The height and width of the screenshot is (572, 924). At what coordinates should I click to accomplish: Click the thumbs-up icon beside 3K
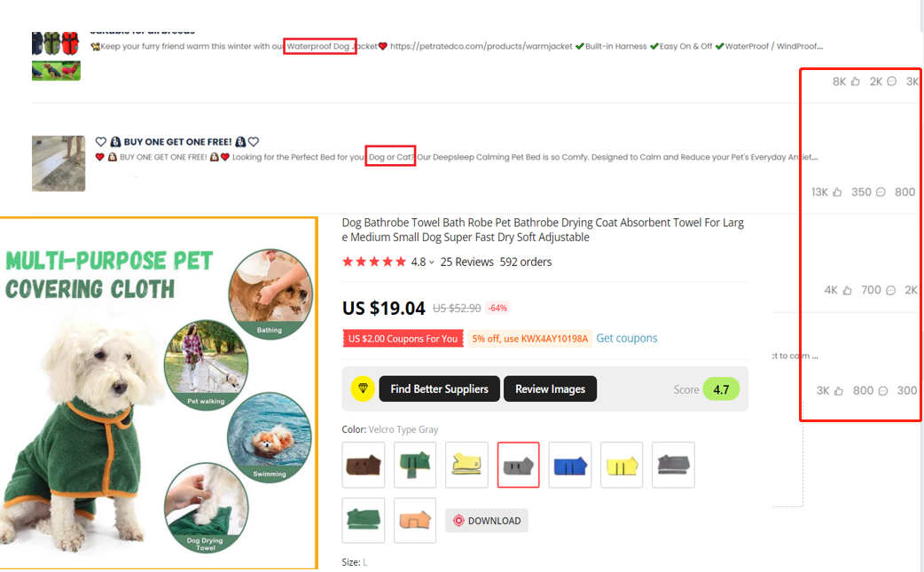click(839, 390)
